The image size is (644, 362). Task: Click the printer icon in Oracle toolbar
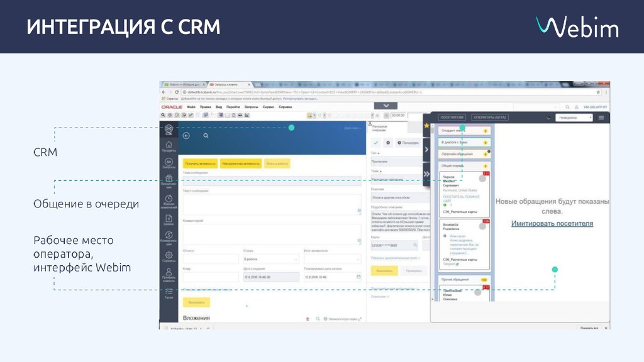240,116
